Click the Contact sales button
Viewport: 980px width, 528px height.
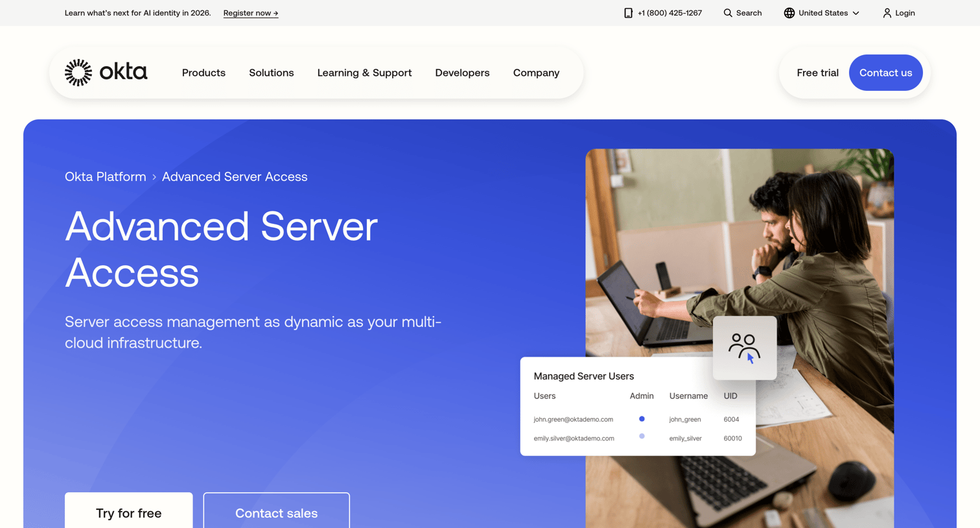(276, 510)
